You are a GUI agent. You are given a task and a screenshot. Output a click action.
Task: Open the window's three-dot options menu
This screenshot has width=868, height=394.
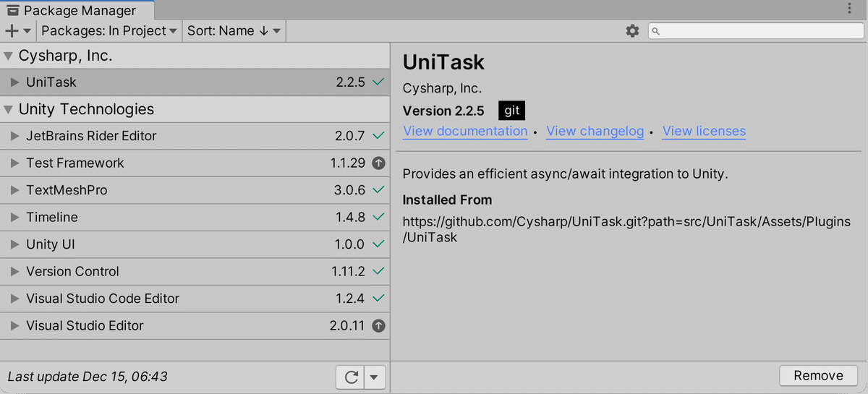pyautogui.click(x=849, y=9)
